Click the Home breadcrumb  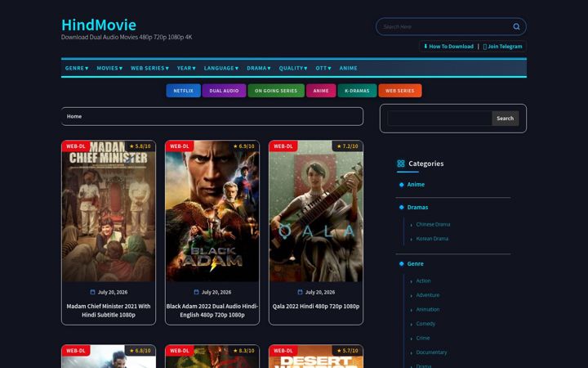[x=74, y=116]
